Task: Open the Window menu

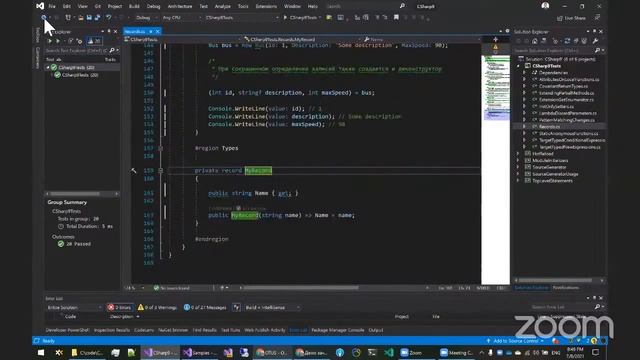Action: point(292,7)
